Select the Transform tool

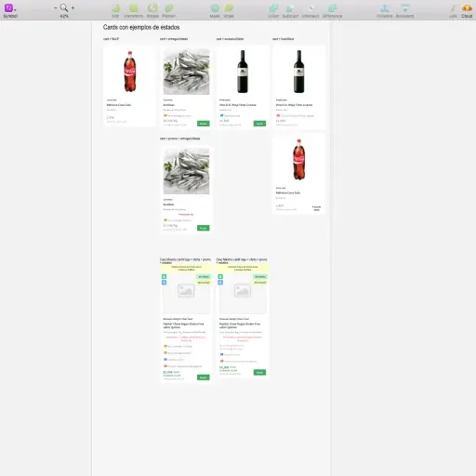(134, 8)
